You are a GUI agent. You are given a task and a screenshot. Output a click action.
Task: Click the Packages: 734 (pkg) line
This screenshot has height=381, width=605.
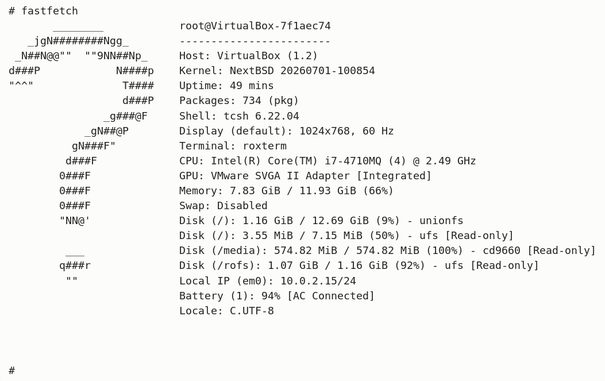point(239,101)
